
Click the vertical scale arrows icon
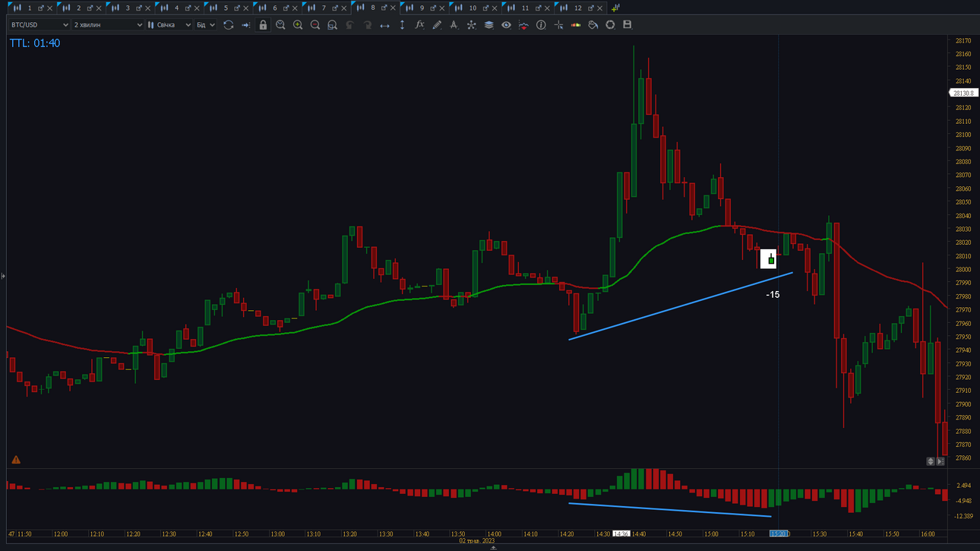pyautogui.click(x=402, y=25)
